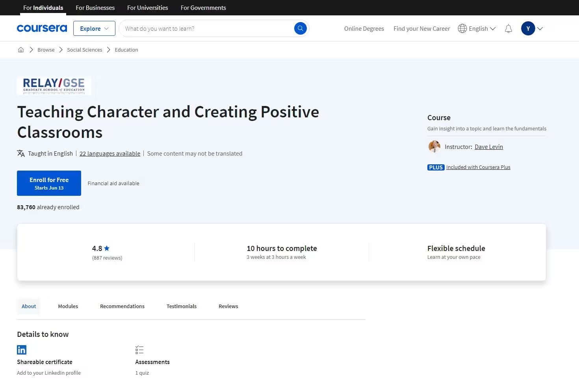This screenshot has width=579, height=392.
Task: Click the Assessments checklist icon
Action: coord(139,350)
